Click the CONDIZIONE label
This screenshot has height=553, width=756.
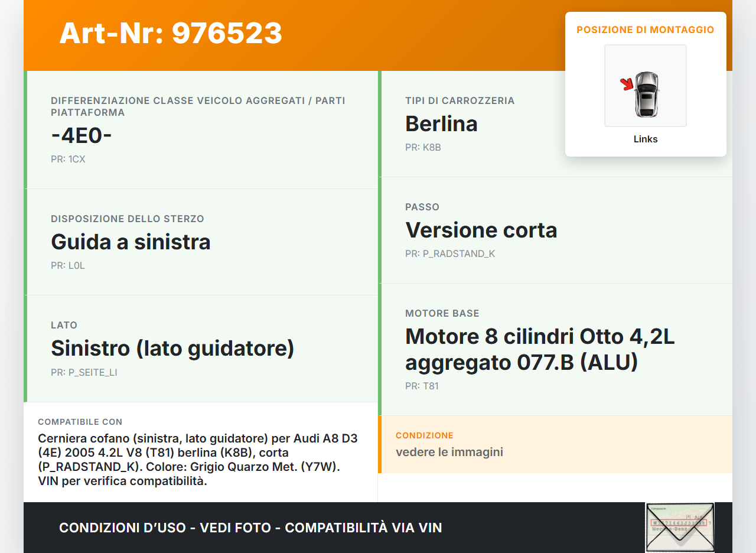(x=425, y=435)
